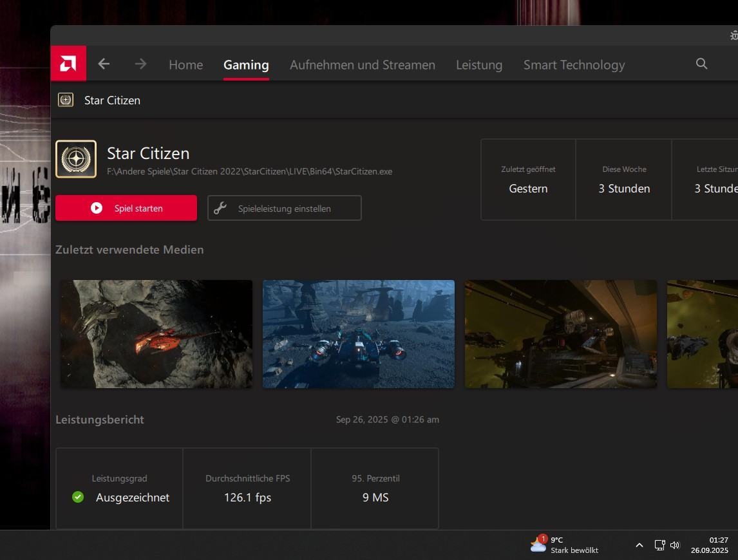The width and height of the screenshot is (738, 560).
Task: Open the search magnifier icon
Action: click(x=701, y=64)
